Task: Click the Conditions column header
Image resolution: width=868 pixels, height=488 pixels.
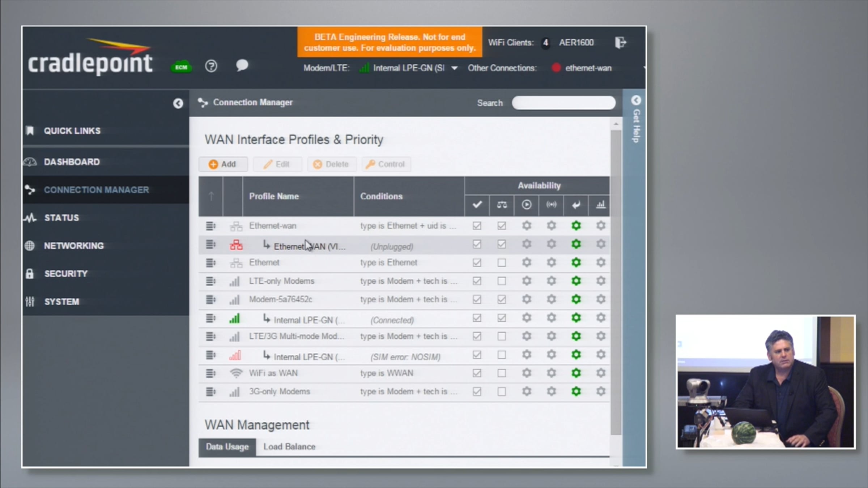Action: click(381, 196)
